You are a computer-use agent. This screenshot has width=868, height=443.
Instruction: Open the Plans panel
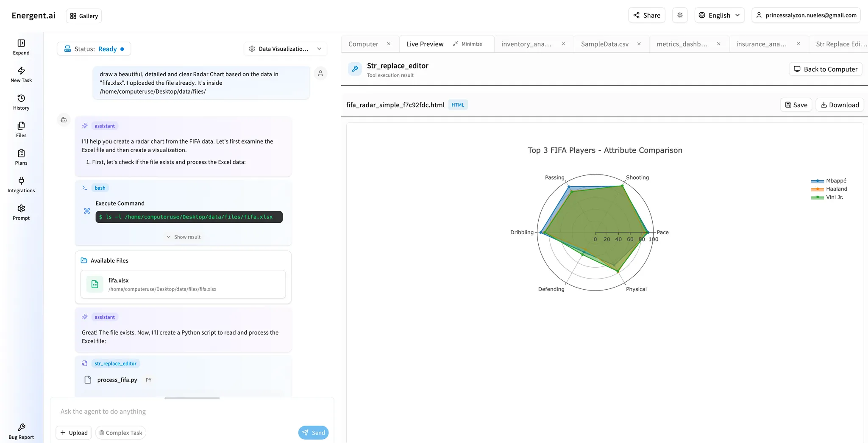21,157
